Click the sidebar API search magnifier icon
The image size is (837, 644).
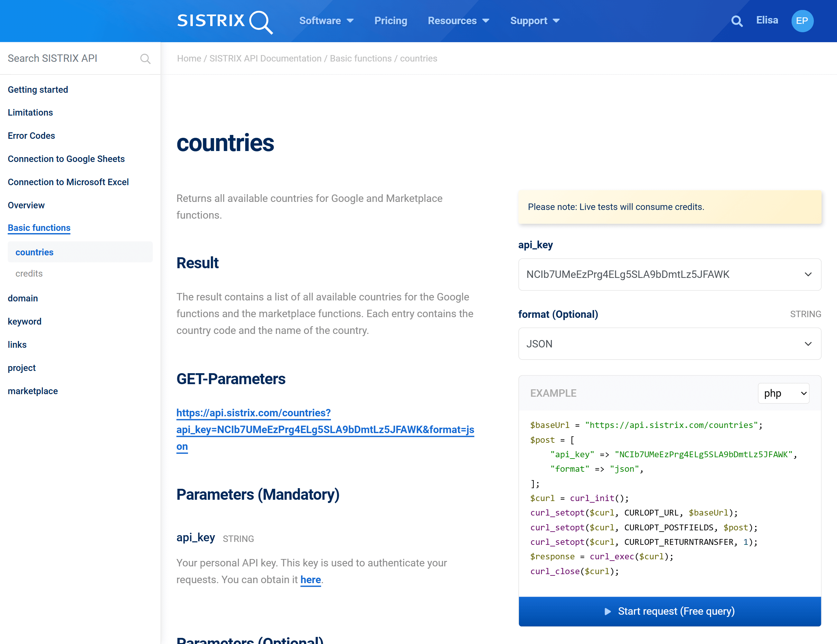pyautogui.click(x=145, y=59)
